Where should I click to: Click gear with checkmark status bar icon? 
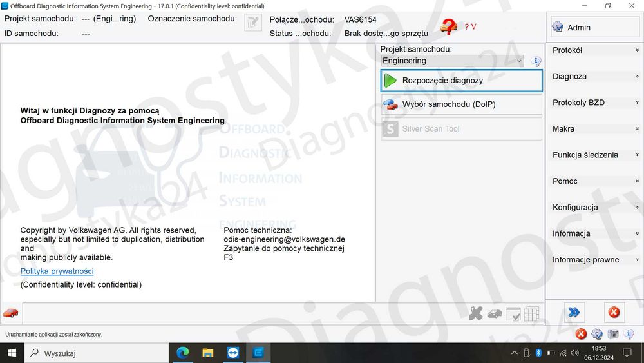point(597,334)
